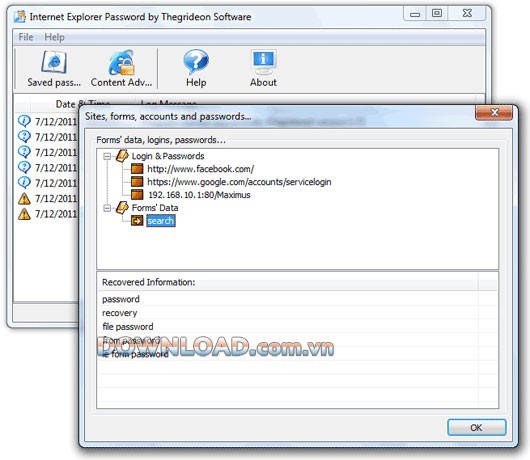The width and height of the screenshot is (530, 460).
Task: Minimize the Internet Explorer Password window
Action: pyautogui.click(x=415, y=14)
